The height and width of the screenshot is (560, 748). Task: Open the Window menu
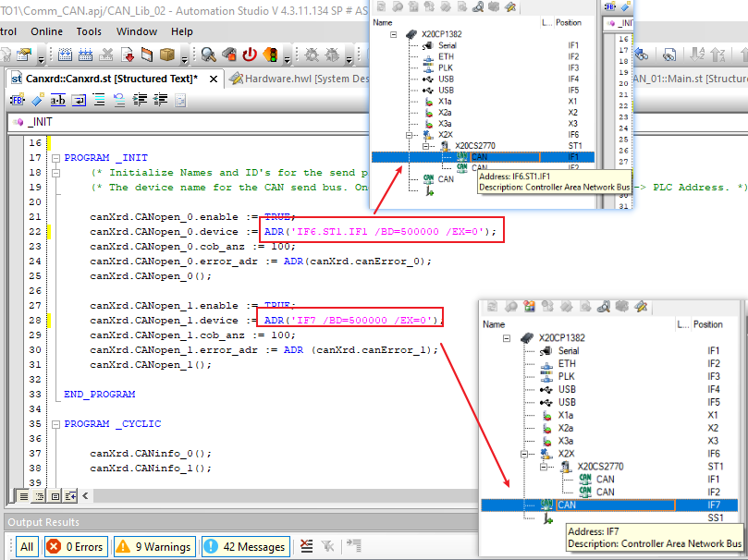pos(137,31)
